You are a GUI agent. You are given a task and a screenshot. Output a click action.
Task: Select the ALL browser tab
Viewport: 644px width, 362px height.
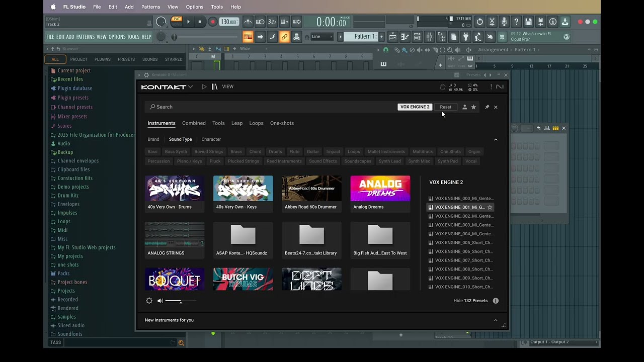click(55, 59)
